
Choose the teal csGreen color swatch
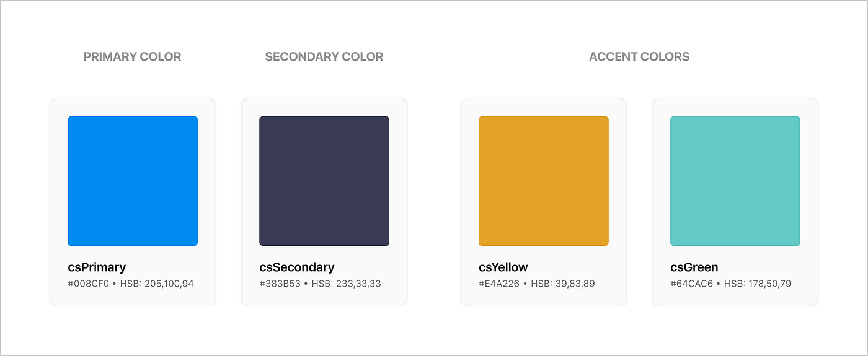click(735, 181)
